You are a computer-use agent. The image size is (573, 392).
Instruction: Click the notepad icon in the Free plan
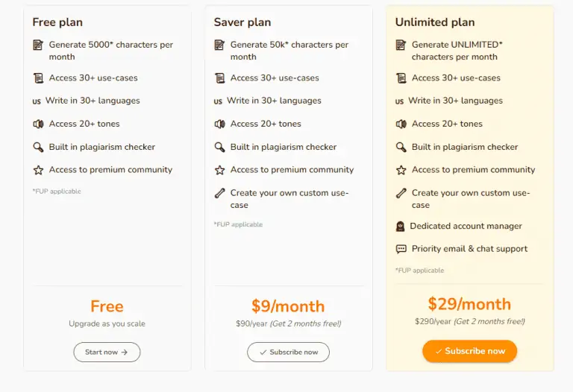[38, 45]
